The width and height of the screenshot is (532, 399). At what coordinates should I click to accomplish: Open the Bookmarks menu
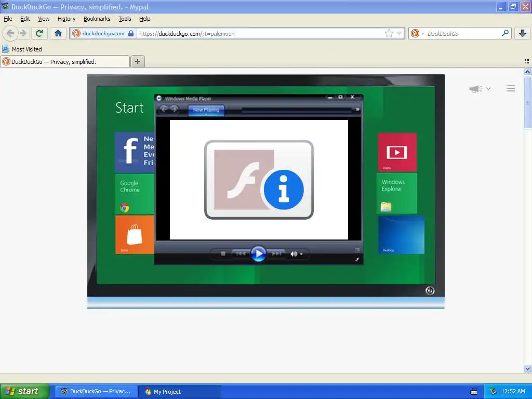tap(97, 19)
